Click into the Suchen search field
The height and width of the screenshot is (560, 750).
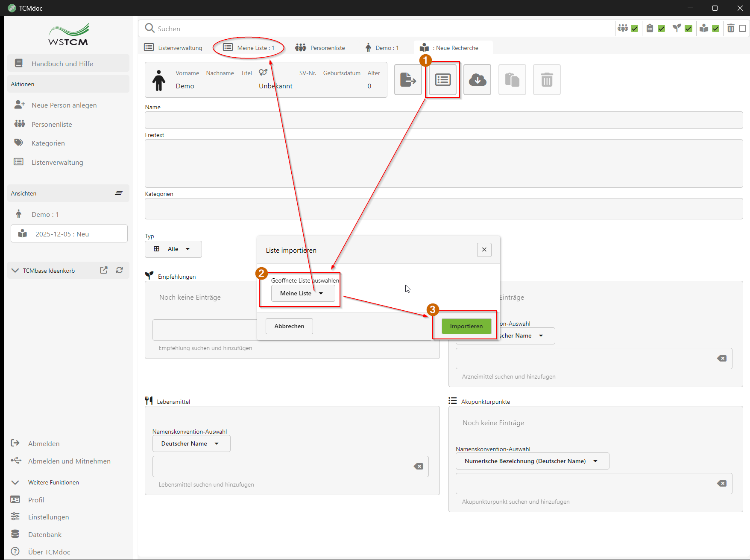pos(376,29)
